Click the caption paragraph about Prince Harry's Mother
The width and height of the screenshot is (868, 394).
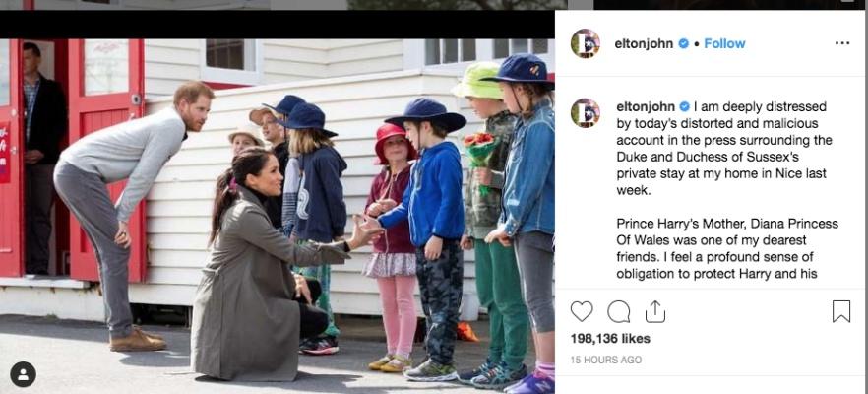pos(727,249)
